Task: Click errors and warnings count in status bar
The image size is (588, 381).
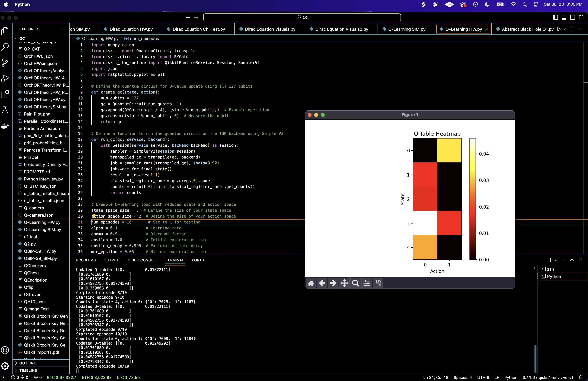Action: click(20, 378)
